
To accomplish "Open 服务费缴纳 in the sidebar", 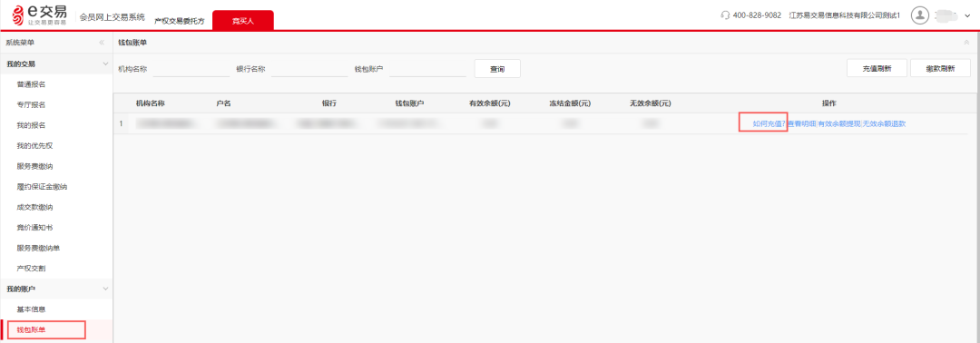I will click(35, 166).
